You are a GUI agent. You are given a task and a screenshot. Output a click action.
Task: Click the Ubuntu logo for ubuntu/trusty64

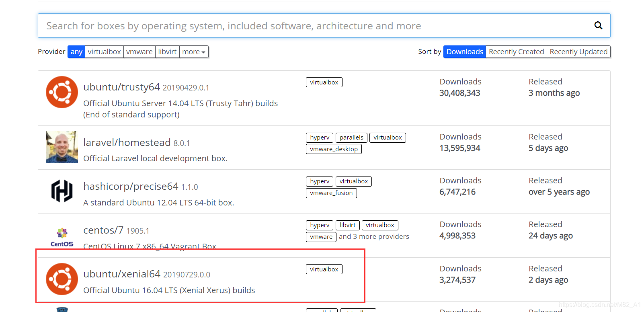(62, 92)
